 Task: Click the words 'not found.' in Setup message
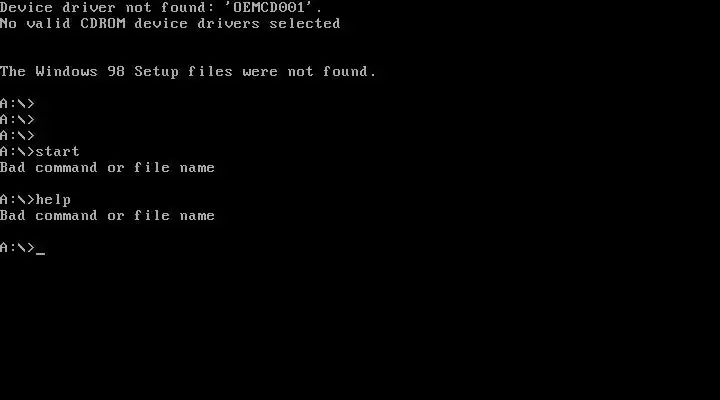(x=332, y=72)
